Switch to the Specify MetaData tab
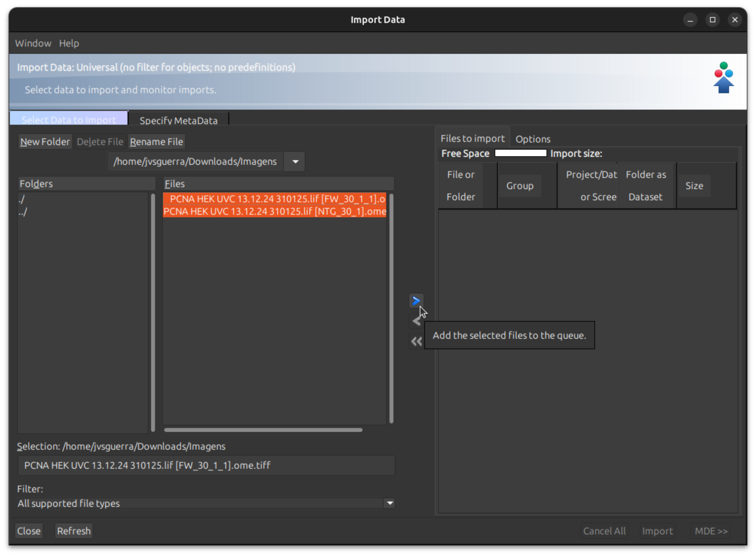This screenshot has width=756, height=556. pyautogui.click(x=178, y=120)
